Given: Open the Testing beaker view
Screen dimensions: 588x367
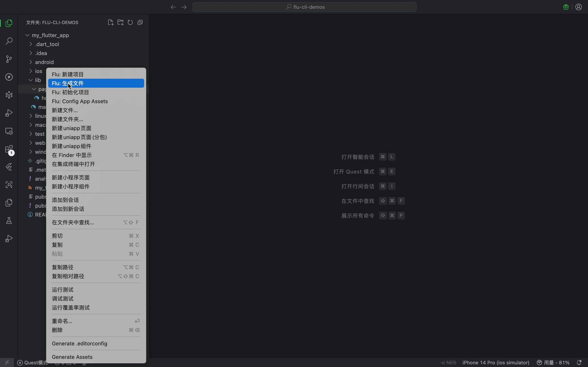Looking at the screenshot, I should (x=9, y=220).
